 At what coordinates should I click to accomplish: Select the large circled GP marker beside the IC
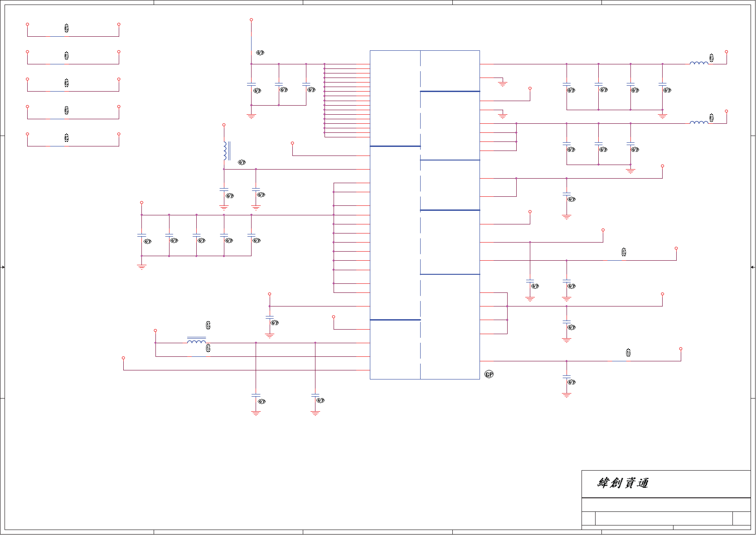tap(489, 374)
